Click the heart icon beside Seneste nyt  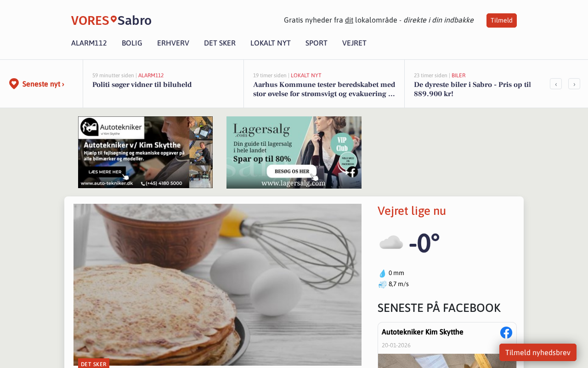14,84
